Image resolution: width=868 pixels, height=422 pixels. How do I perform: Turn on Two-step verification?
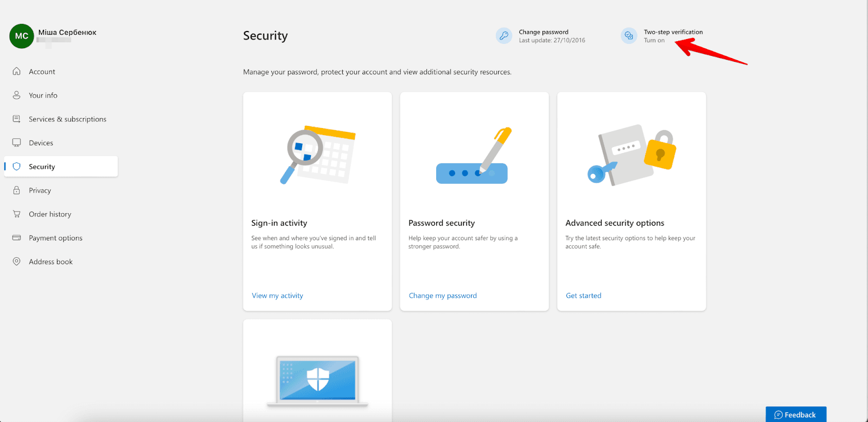click(x=654, y=41)
